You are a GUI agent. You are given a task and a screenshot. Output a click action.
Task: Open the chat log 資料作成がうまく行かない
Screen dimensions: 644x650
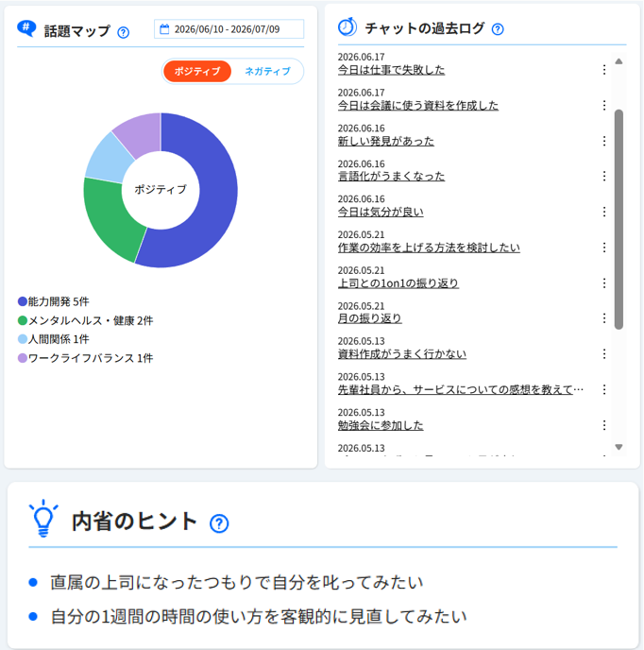point(402,354)
